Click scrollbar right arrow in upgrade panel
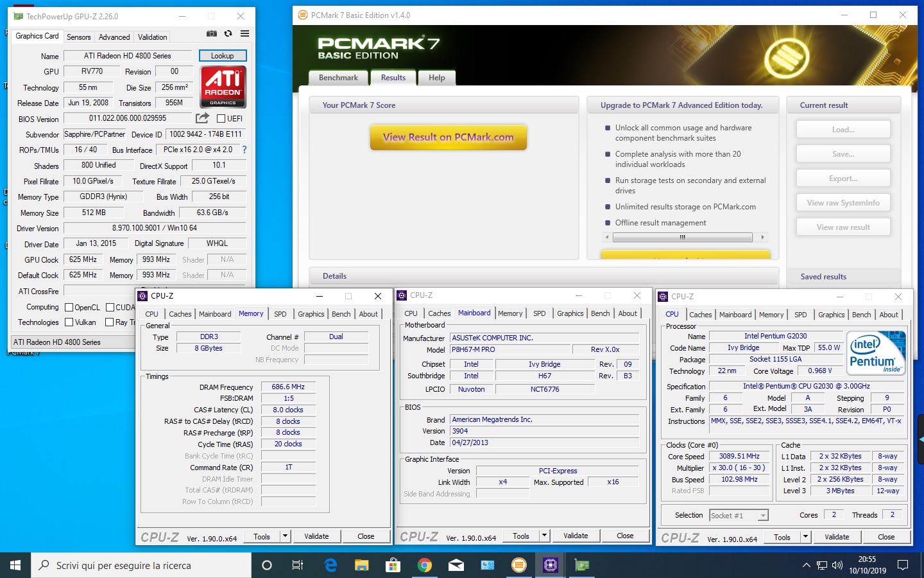This screenshot has height=578, width=924. 762,238
